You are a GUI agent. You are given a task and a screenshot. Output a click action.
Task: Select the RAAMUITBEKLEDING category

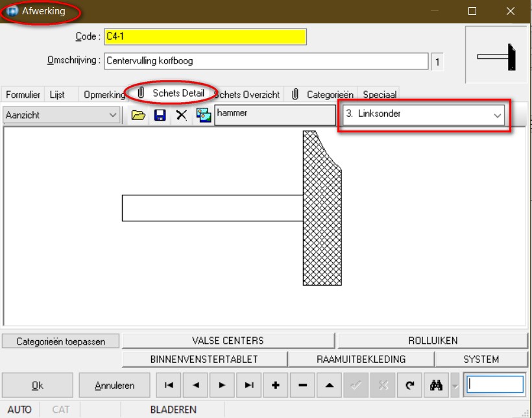361,359
